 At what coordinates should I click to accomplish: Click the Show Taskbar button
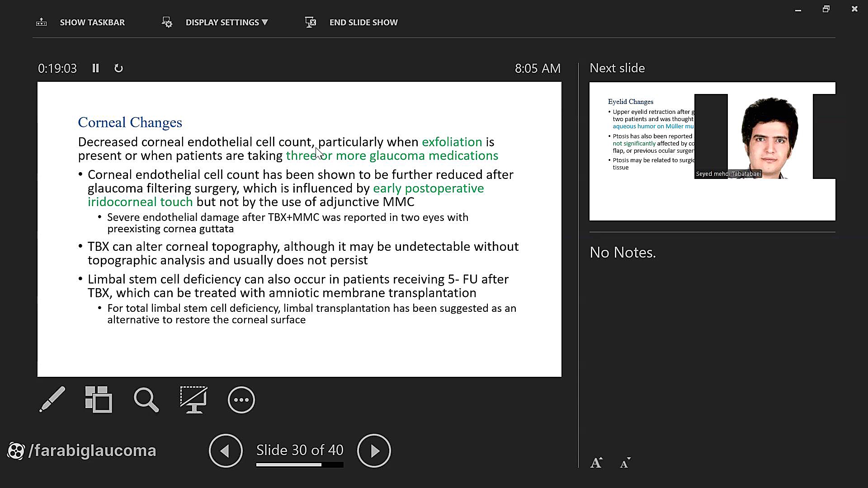coord(92,22)
